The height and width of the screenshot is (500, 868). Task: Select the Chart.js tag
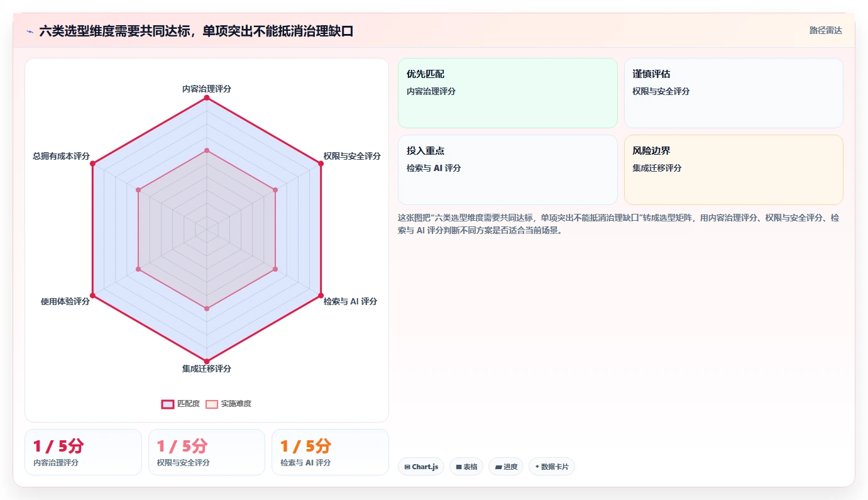(421, 467)
